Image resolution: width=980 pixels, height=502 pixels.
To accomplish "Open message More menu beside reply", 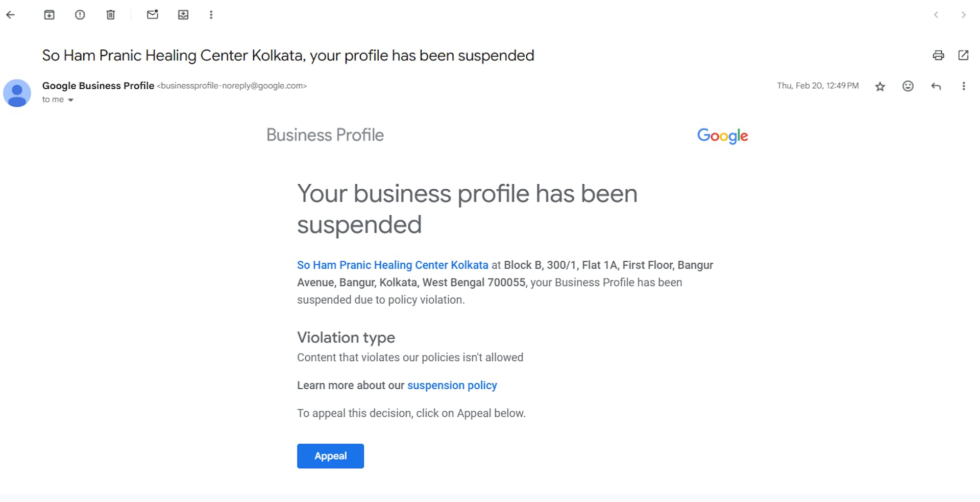I will [963, 86].
